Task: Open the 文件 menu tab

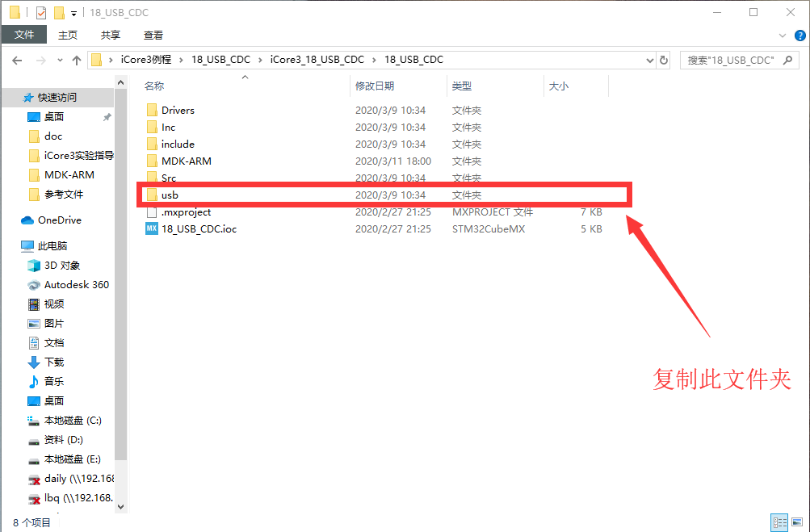Action: (x=24, y=35)
